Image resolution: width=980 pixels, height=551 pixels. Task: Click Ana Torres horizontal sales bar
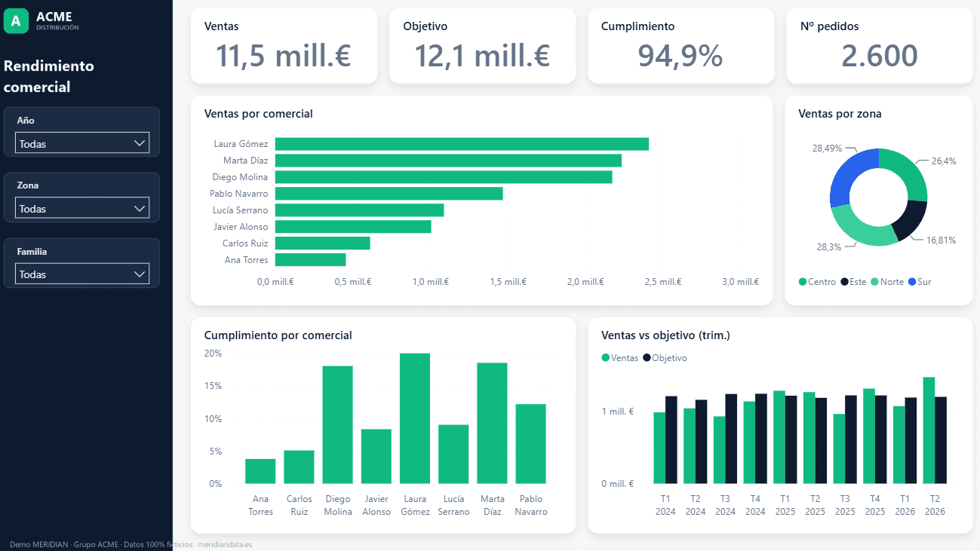pos(310,260)
